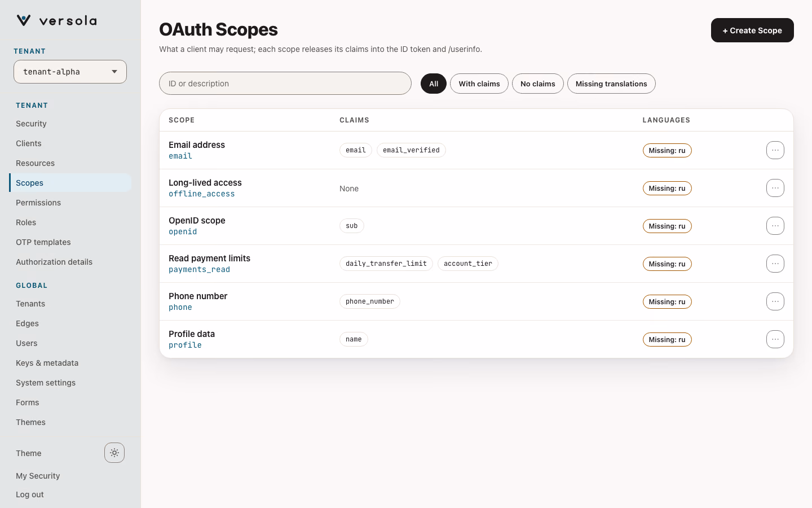Click the Long-lived access scope title
This screenshot has width=812, height=508.
[205, 182]
